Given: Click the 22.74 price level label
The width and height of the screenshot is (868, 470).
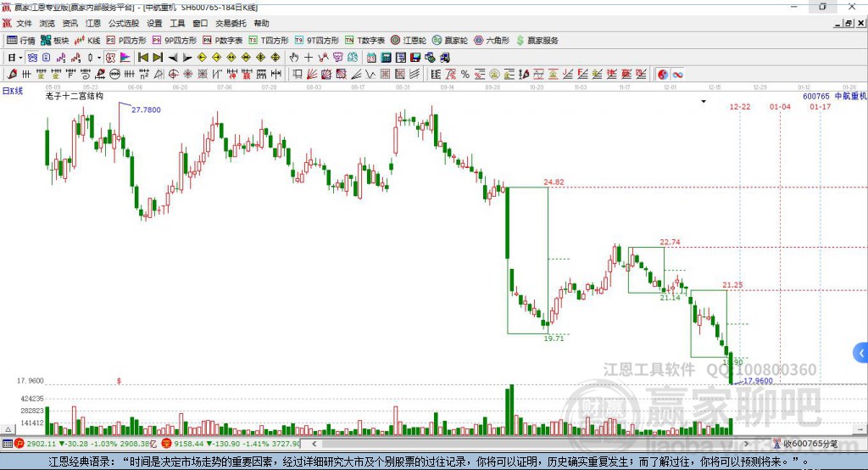Looking at the screenshot, I should pos(670,242).
